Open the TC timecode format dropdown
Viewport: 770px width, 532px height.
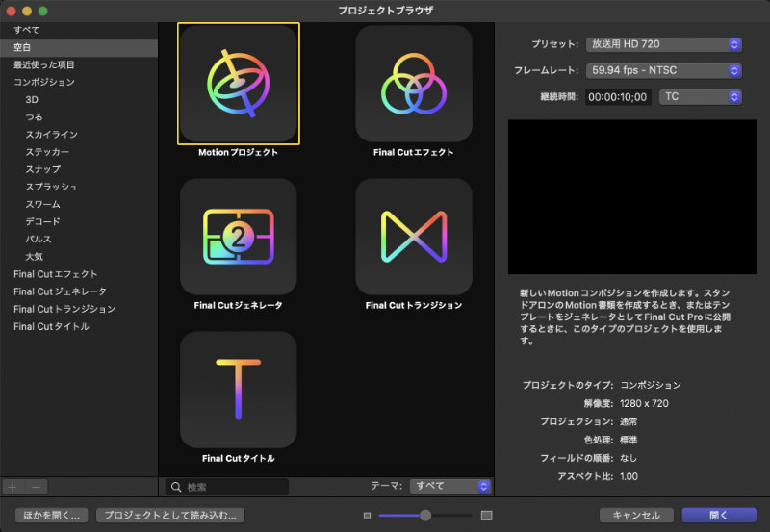pos(700,97)
